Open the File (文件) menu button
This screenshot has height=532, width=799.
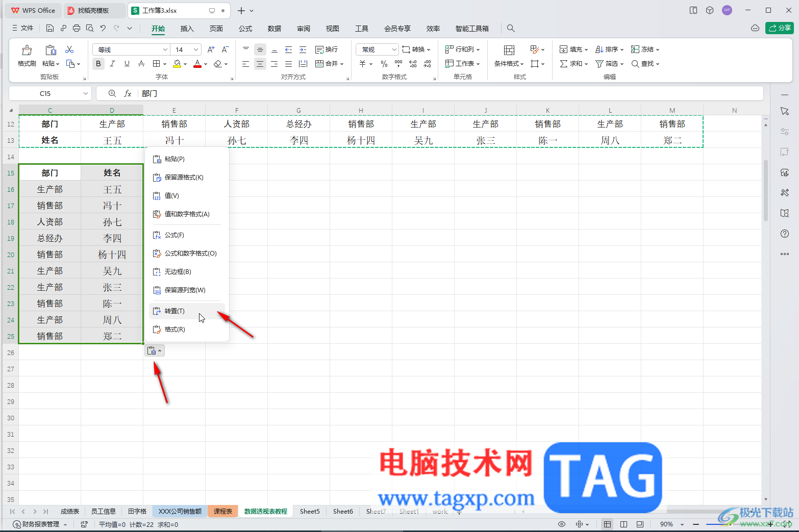(23, 28)
